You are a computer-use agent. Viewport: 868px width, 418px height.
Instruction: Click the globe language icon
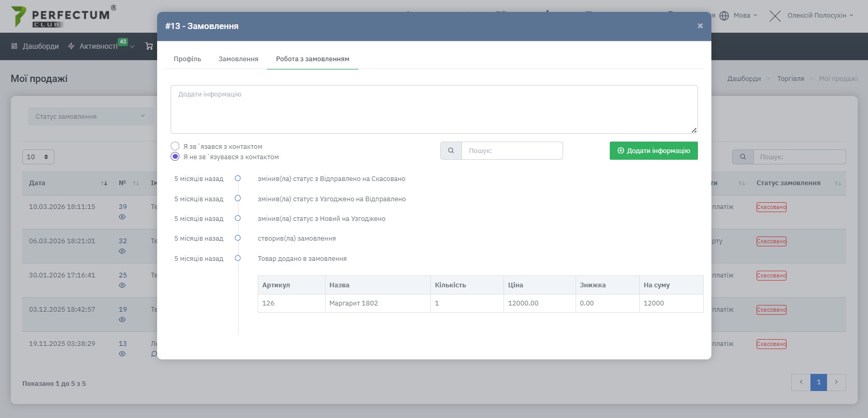[x=724, y=16]
